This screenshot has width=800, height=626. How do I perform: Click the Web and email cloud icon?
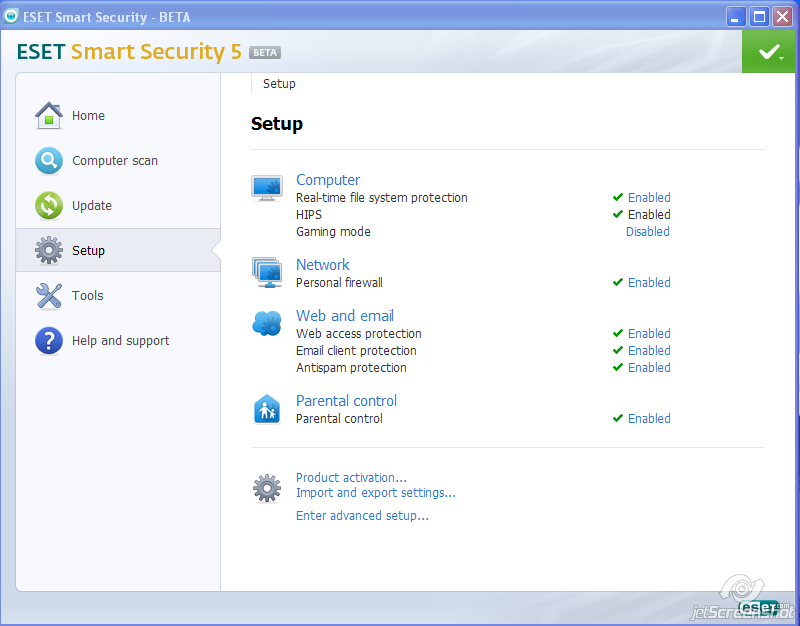(267, 323)
